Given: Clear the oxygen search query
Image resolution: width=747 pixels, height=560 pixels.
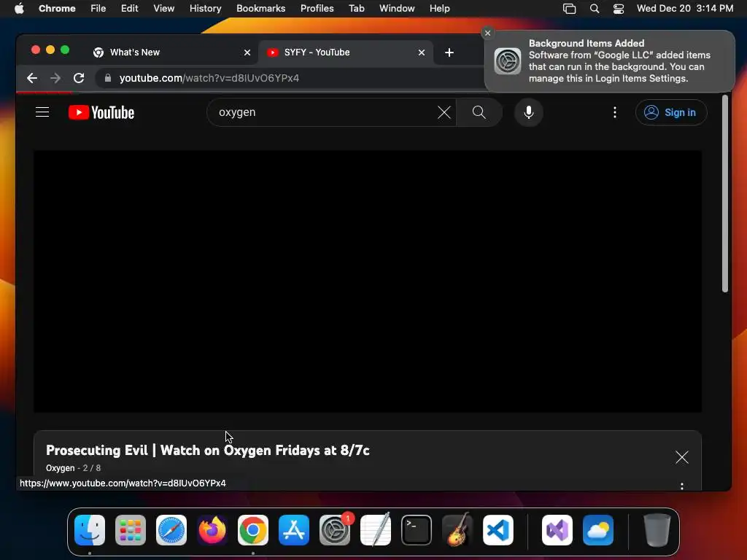Looking at the screenshot, I should tap(444, 112).
